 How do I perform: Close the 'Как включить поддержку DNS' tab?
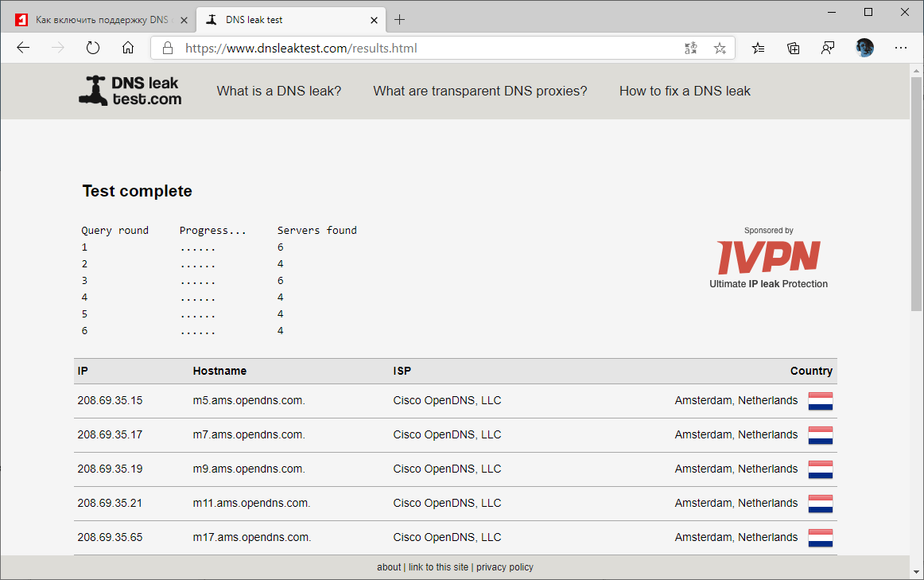[184, 20]
